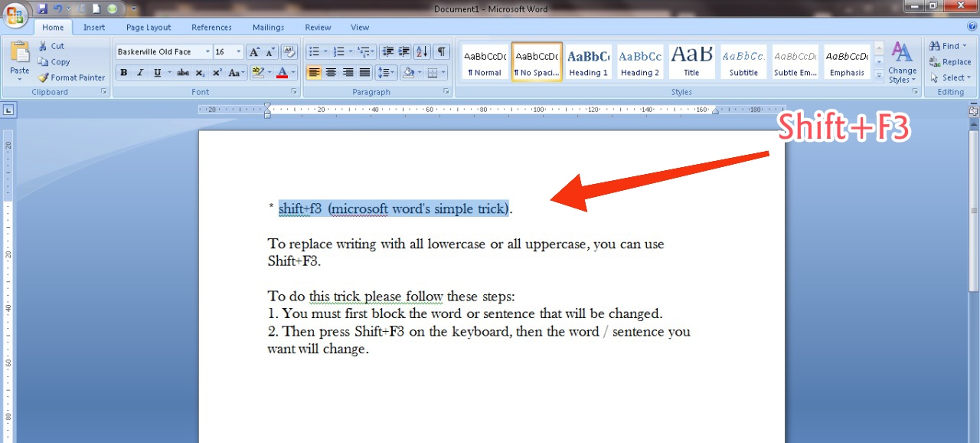Open Microsoft Word Help question icon
The height and width of the screenshot is (443, 980).
point(972,27)
